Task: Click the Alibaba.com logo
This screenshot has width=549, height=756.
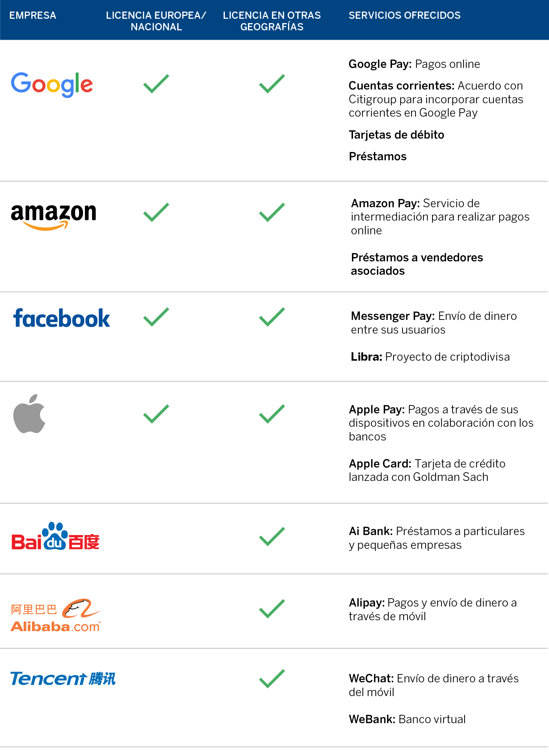Action: [x=56, y=615]
